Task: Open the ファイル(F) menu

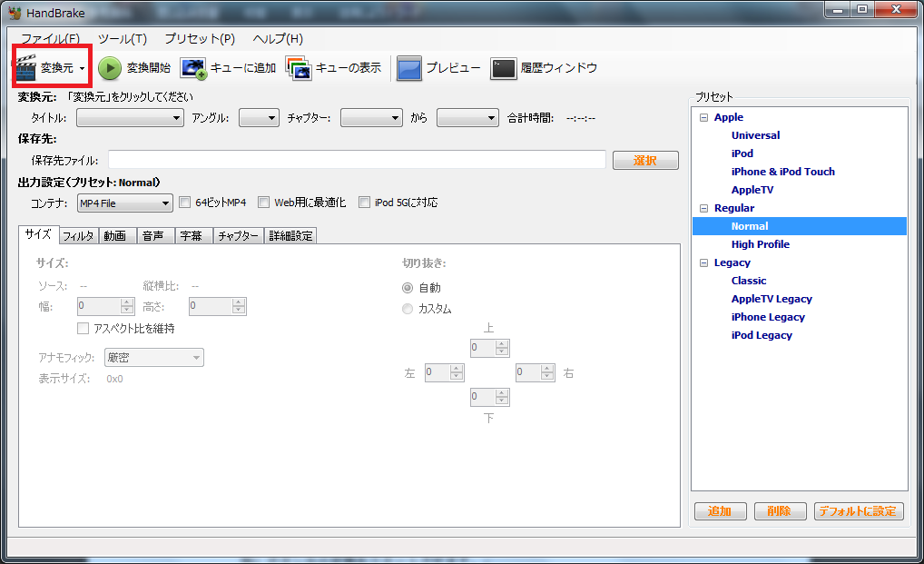Action: point(51,39)
